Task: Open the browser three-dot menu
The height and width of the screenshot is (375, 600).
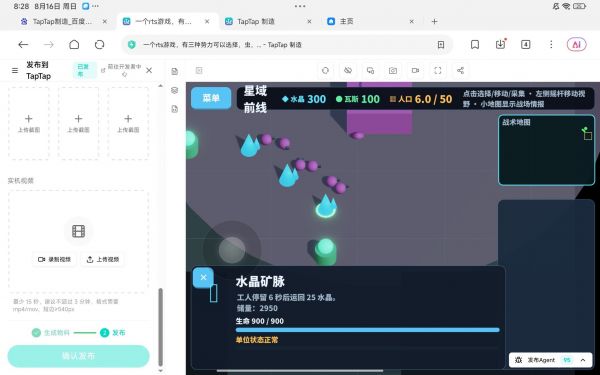Action: [551, 44]
